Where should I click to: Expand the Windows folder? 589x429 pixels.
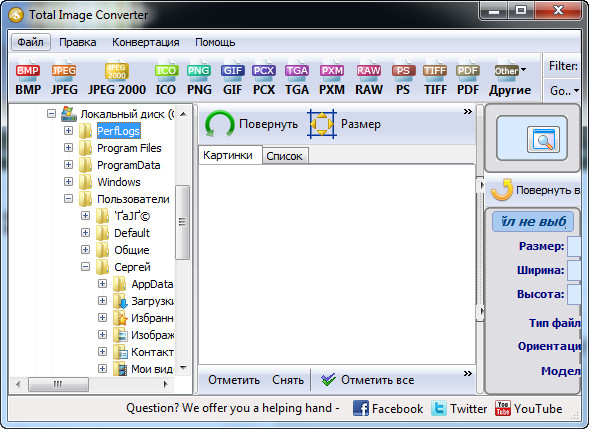(68, 181)
